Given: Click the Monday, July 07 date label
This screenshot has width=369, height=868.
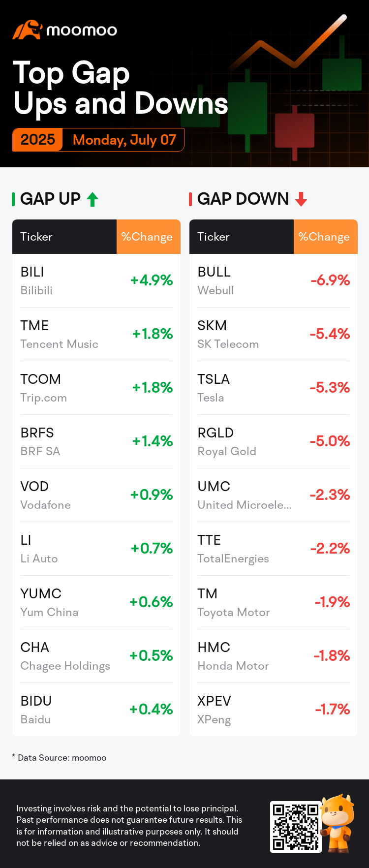Looking at the screenshot, I should click(124, 140).
